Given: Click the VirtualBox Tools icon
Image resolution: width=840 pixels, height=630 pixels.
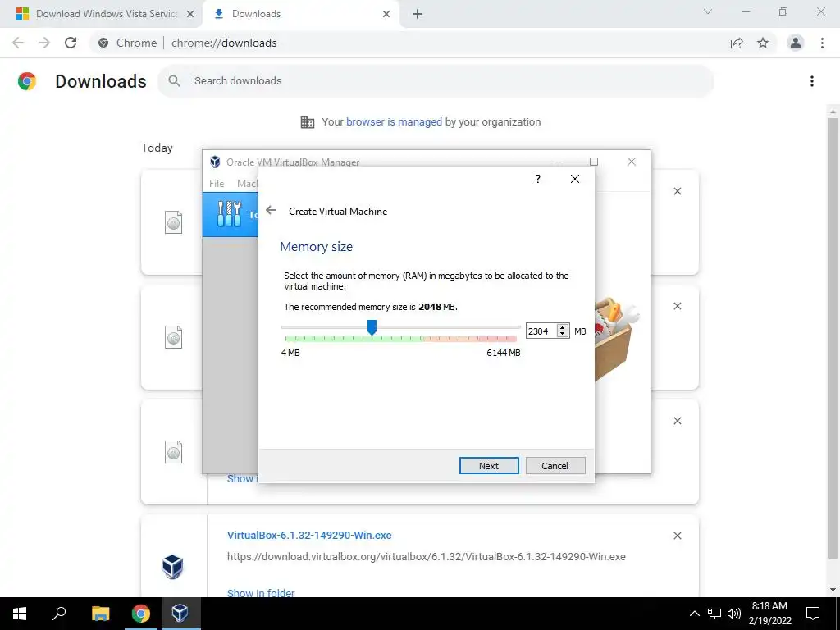Looking at the screenshot, I should pyautogui.click(x=230, y=214).
